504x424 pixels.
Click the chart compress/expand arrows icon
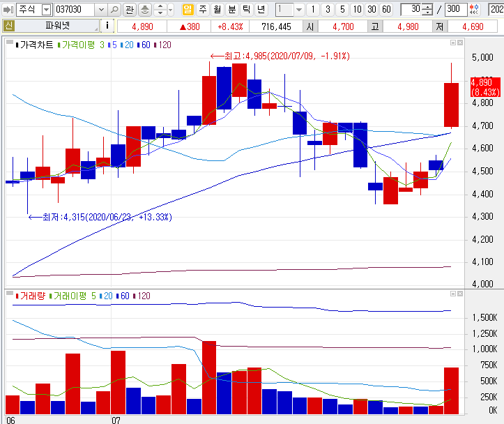pos(474,10)
